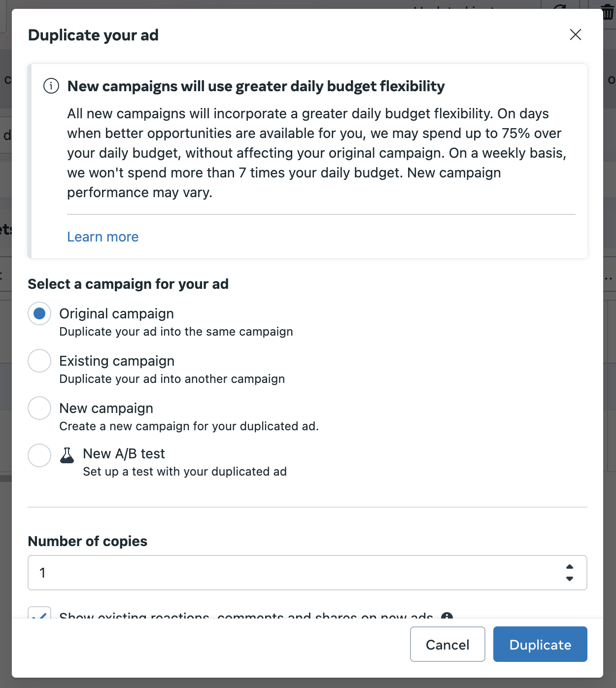The width and height of the screenshot is (616, 688).
Task: Select the Original campaign radio button
Action: coord(39,313)
